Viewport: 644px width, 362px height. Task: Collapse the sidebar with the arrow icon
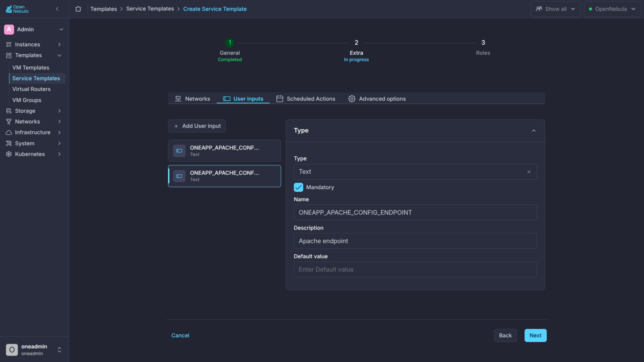[57, 9]
